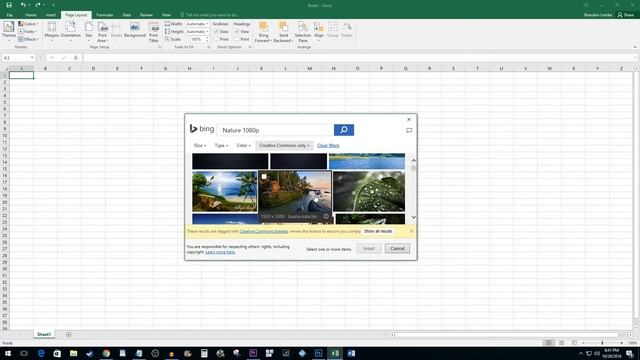This screenshot has height=360, width=640.
Task: Switch to the Home tab
Action: click(x=31, y=15)
